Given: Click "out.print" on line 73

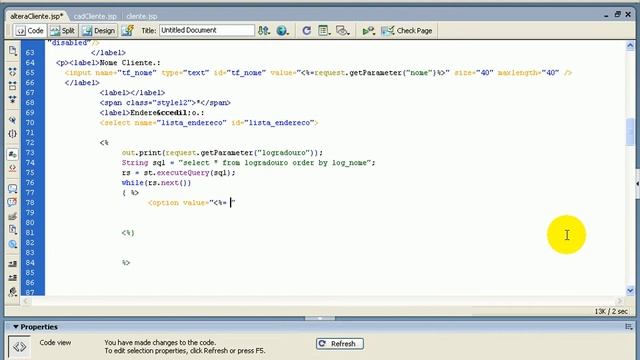Looking at the screenshot, I should pos(142,153).
